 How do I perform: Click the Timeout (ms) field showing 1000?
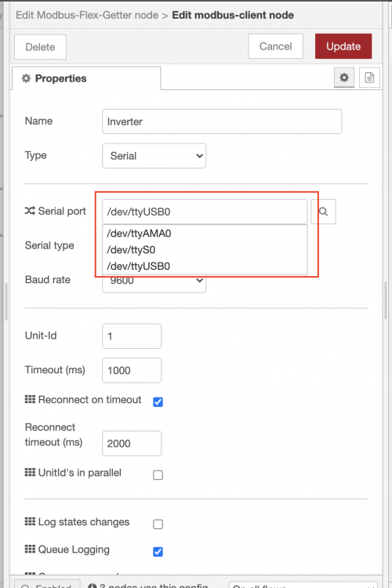(x=132, y=371)
